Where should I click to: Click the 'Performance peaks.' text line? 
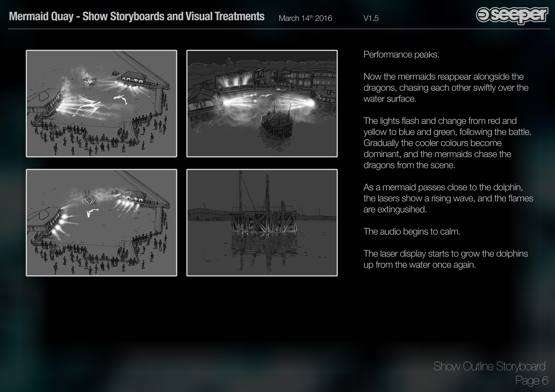[401, 55]
